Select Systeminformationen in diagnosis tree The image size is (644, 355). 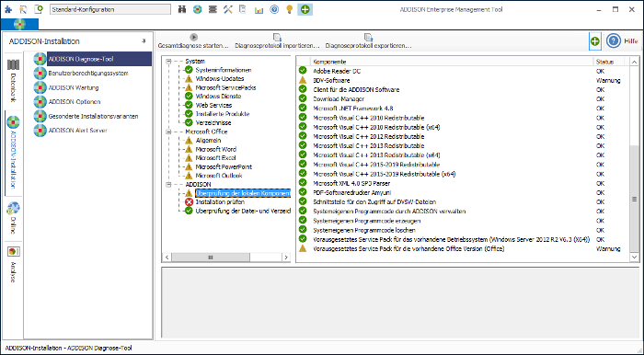(x=224, y=70)
